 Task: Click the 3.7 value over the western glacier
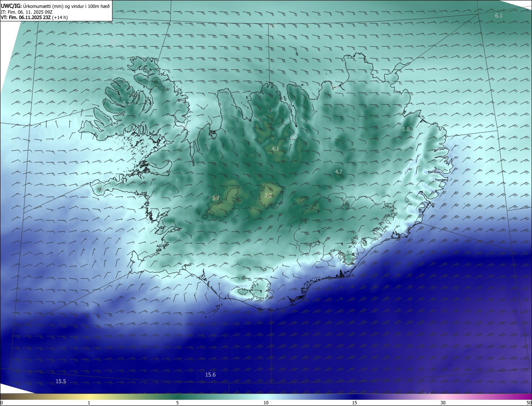coord(215,198)
